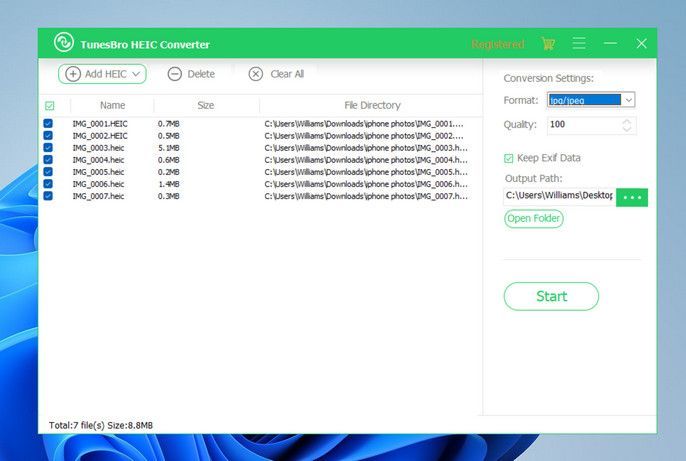Uncheck the IMG_0007.heic checkbox
This screenshot has height=461, width=686.
[x=48, y=196]
